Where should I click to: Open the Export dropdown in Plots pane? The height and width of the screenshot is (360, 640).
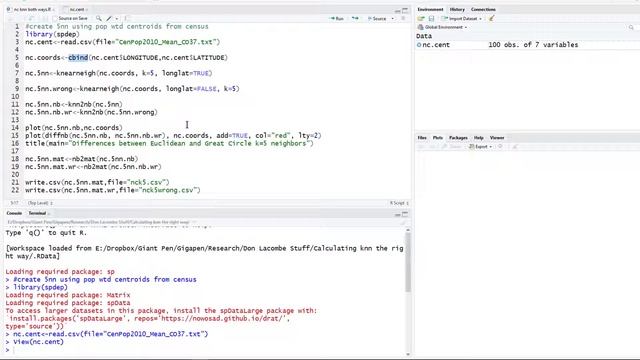tap(480, 147)
